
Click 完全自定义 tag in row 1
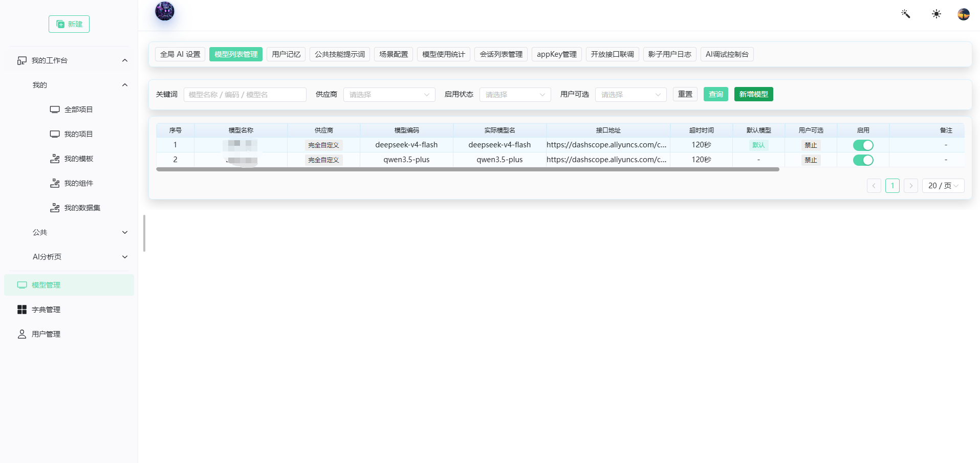point(323,145)
